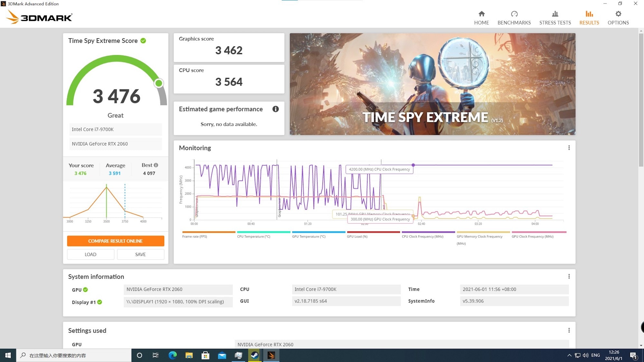Toggle the GPU Load (%) legend series
This screenshot has width=644, height=362.
pos(373,235)
